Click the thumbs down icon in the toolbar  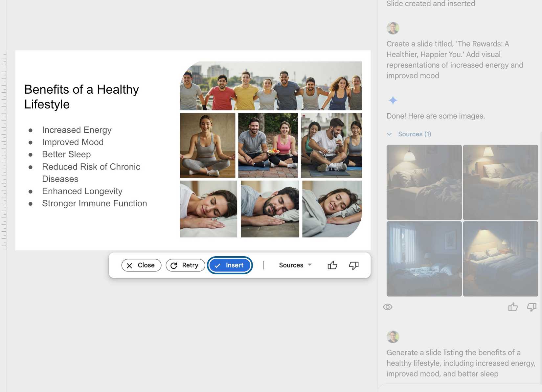click(353, 265)
